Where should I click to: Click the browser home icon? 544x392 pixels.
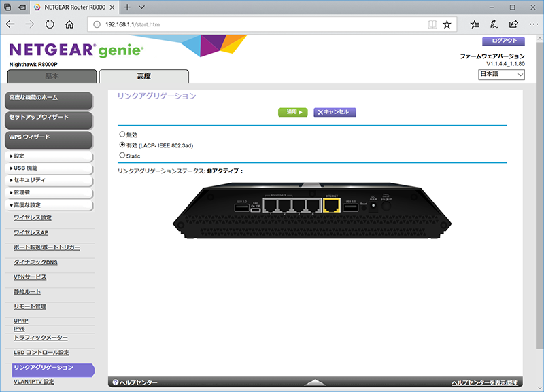point(69,24)
